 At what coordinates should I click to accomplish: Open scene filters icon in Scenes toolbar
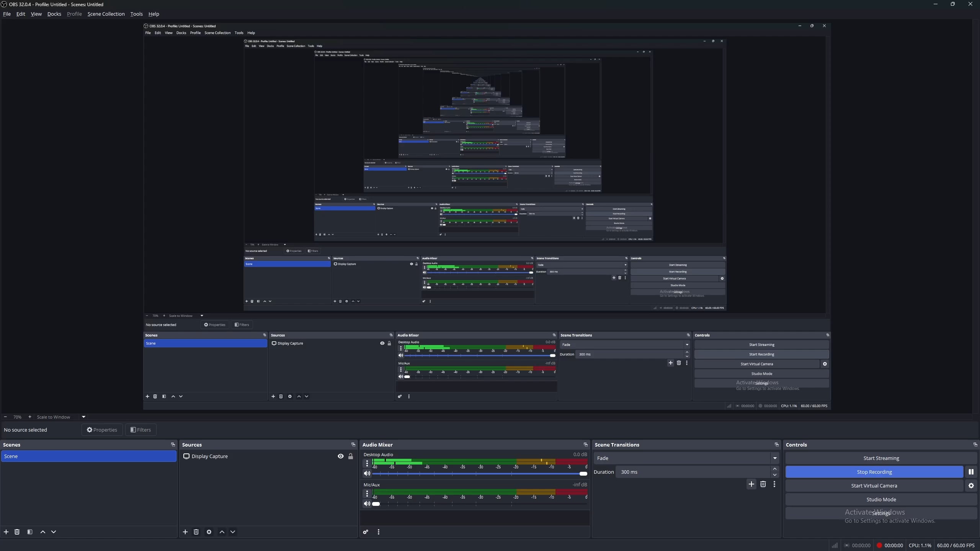(30, 532)
